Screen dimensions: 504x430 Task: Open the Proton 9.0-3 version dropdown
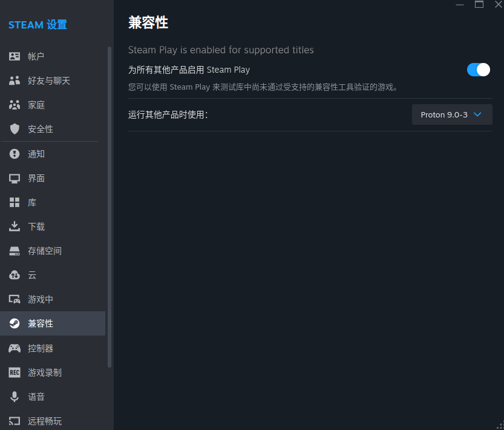(451, 114)
